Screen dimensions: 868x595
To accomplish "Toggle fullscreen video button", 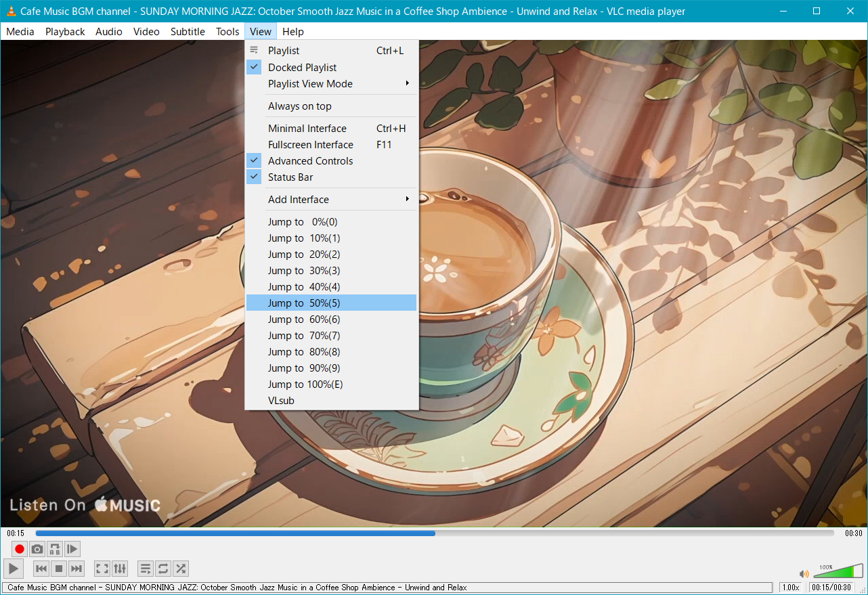I will (x=102, y=569).
